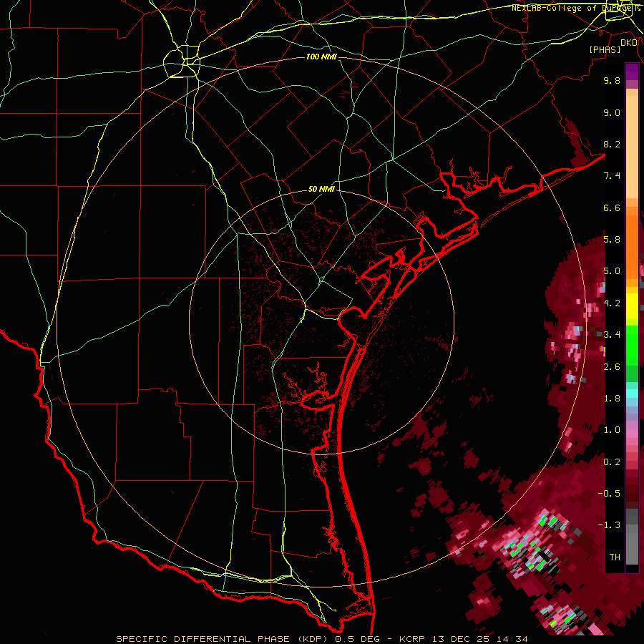Click the 50 NMI range ring label
The width and height of the screenshot is (644, 644).
tap(321, 190)
